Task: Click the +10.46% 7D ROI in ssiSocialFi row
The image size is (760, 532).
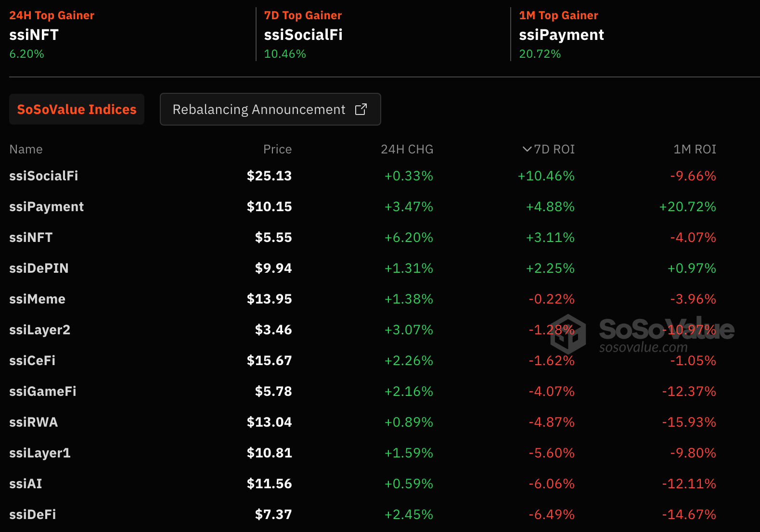Action: pos(546,176)
